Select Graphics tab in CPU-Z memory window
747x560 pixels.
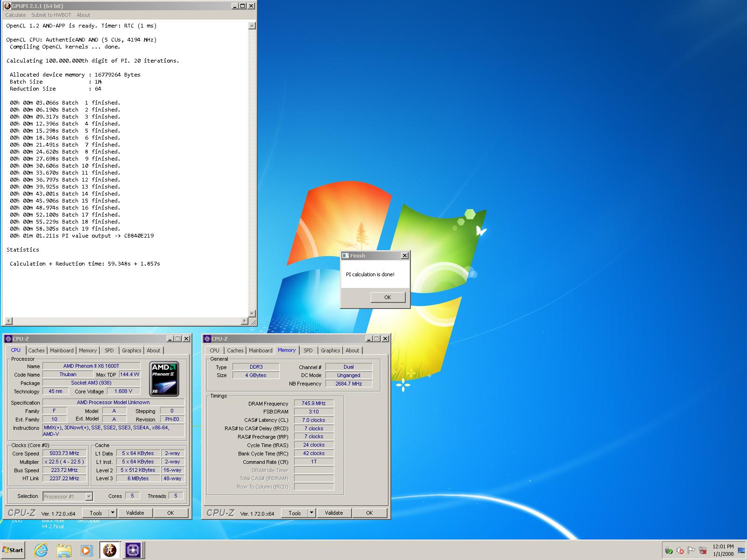[x=331, y=350]
